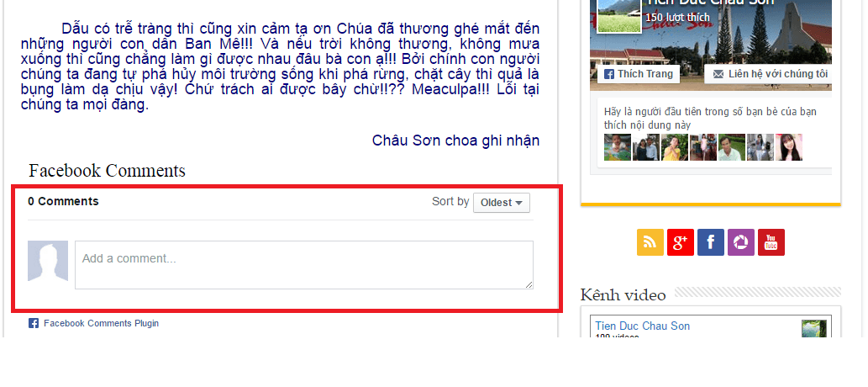The width and height of the screenshot is (868, 387).
Task: Click the last friend thumbnail in the like box
Action: point(789,147)
